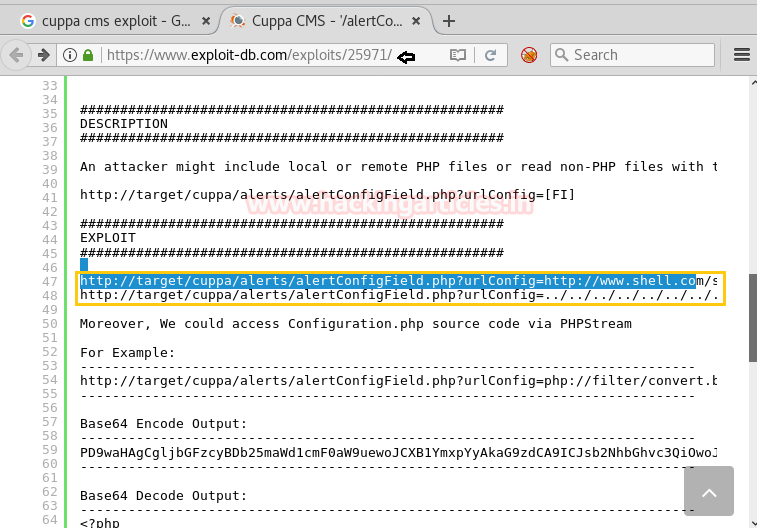Click line number 41 in gutter
The width and height of the screenshot is (757, 528).
[50, 197]
